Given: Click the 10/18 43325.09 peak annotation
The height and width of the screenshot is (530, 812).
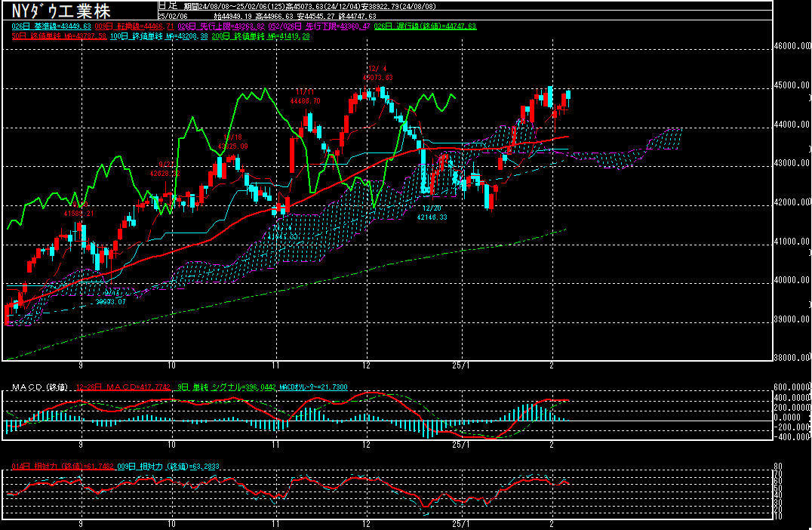Looking at the screenshot, I should click(x=232, y=142).
